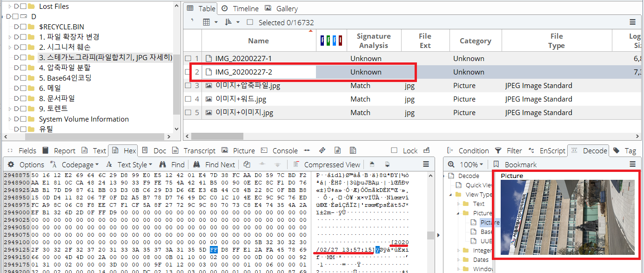Open the hamburger menu in Table toolbar
Image resolution: width=644 pixels, height=273 pixels.
pos(632,22)
